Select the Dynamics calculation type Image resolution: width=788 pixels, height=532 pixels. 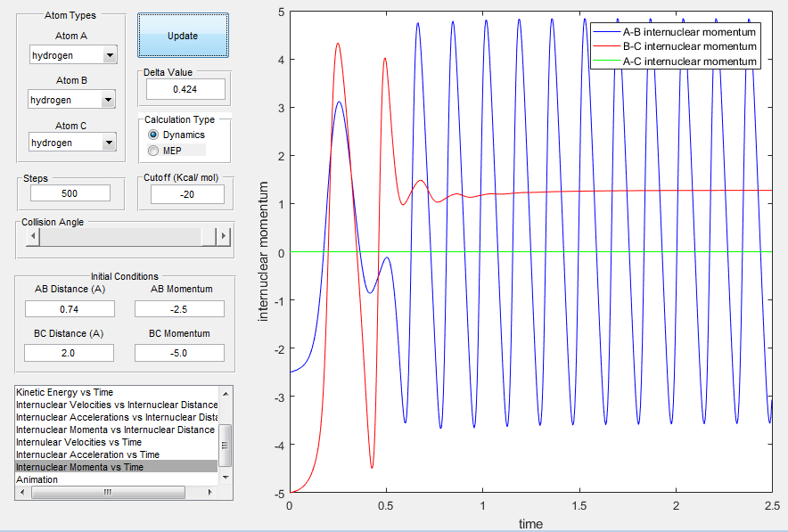[176, 135]
